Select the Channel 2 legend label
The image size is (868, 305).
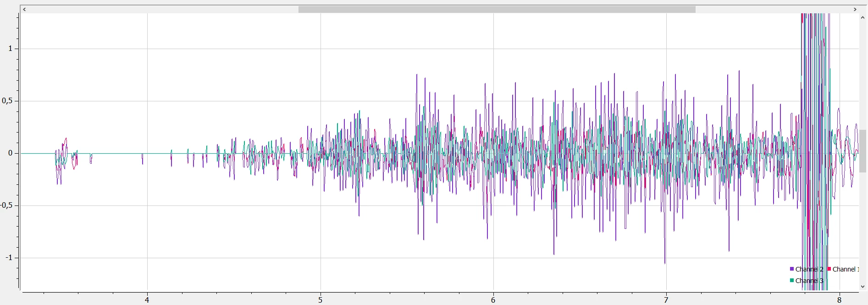(809, 269)
